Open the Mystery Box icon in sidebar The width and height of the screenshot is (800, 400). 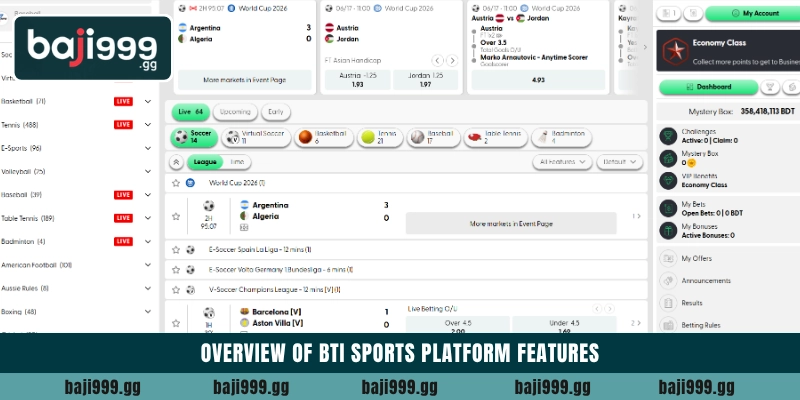click(668, 158)
